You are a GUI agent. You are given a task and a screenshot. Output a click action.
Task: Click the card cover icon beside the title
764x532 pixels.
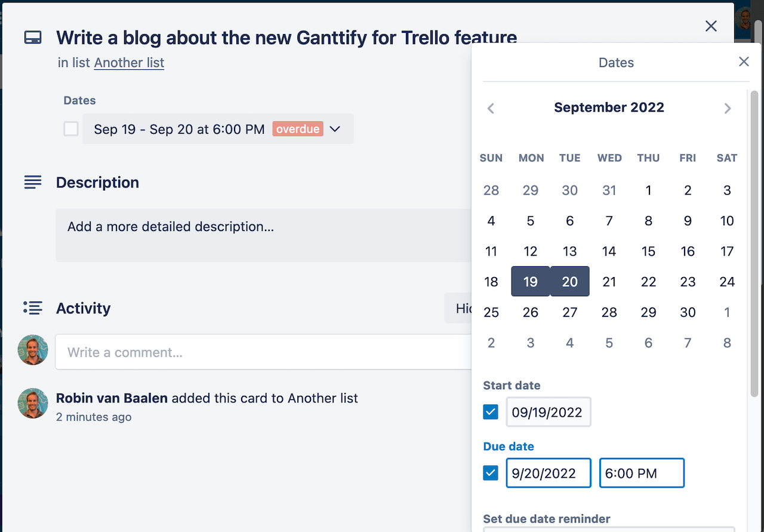coord(33,36)
